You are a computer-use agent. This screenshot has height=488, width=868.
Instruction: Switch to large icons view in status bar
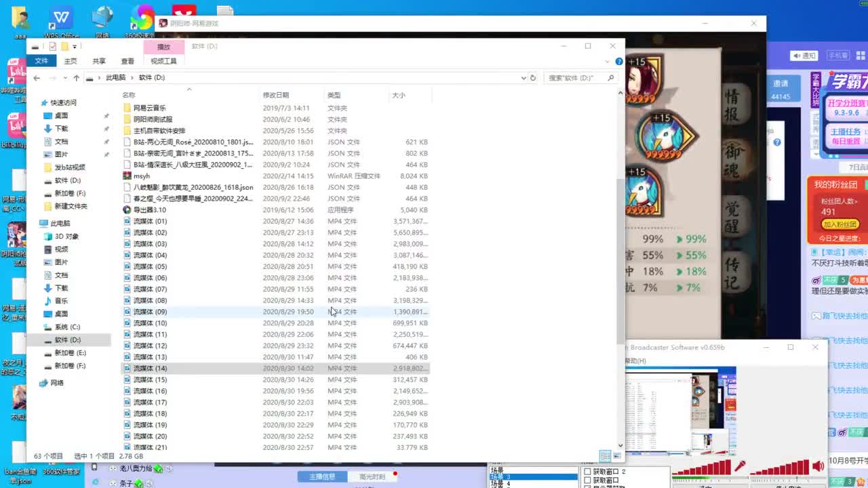point(616,456)
